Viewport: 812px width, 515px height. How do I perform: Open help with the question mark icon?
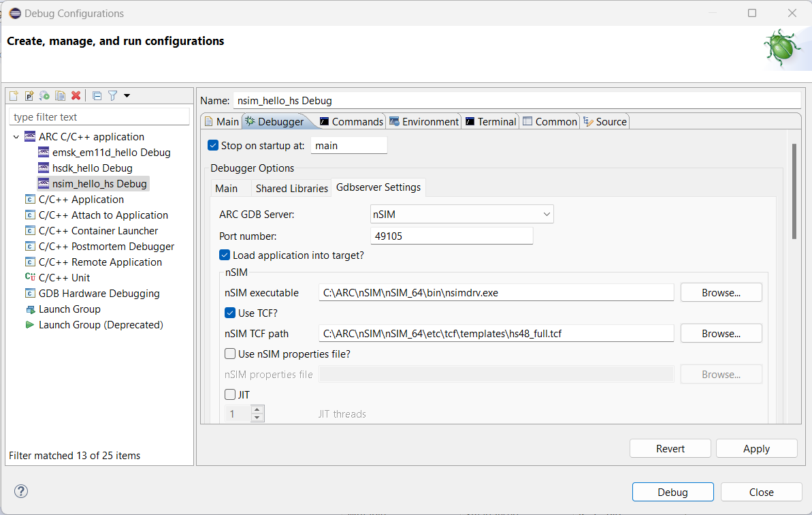pyautogui.click(x=20, y=491)
